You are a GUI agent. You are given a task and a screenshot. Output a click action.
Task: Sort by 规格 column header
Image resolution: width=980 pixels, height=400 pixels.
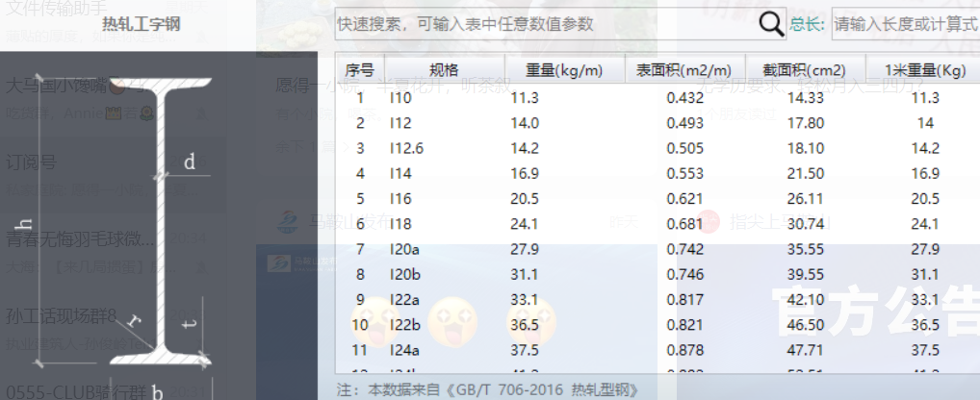pos(444,70)
